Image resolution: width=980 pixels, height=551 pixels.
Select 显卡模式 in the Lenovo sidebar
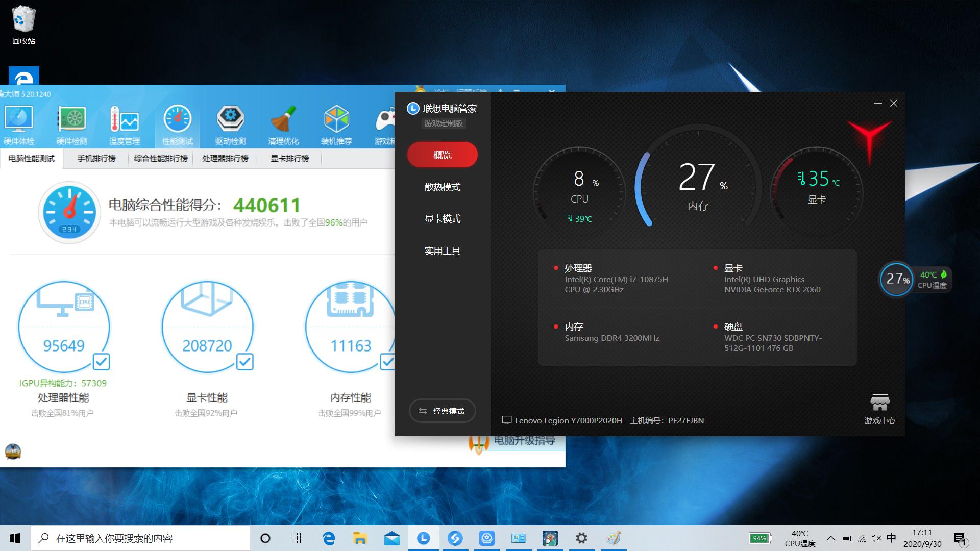click(x=442, y=219)
